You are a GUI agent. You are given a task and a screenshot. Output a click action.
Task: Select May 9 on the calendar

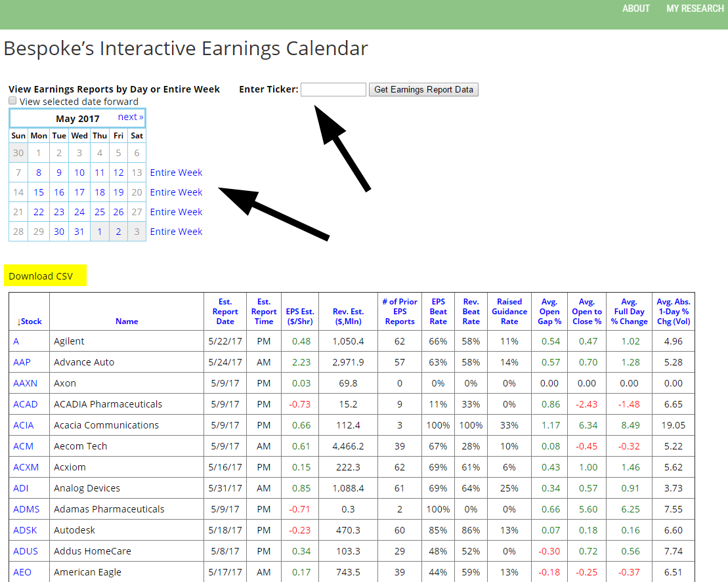tap(59, 173)
